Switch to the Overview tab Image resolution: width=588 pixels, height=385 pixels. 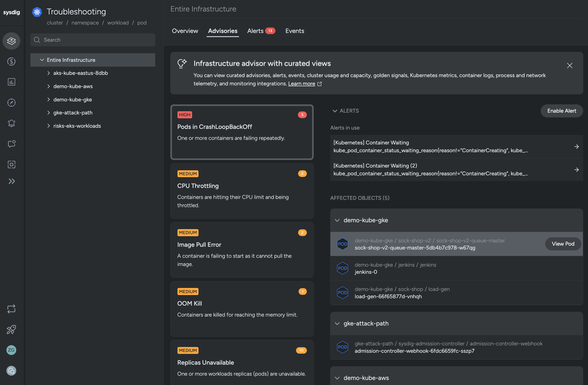click(x=185, y=31)
